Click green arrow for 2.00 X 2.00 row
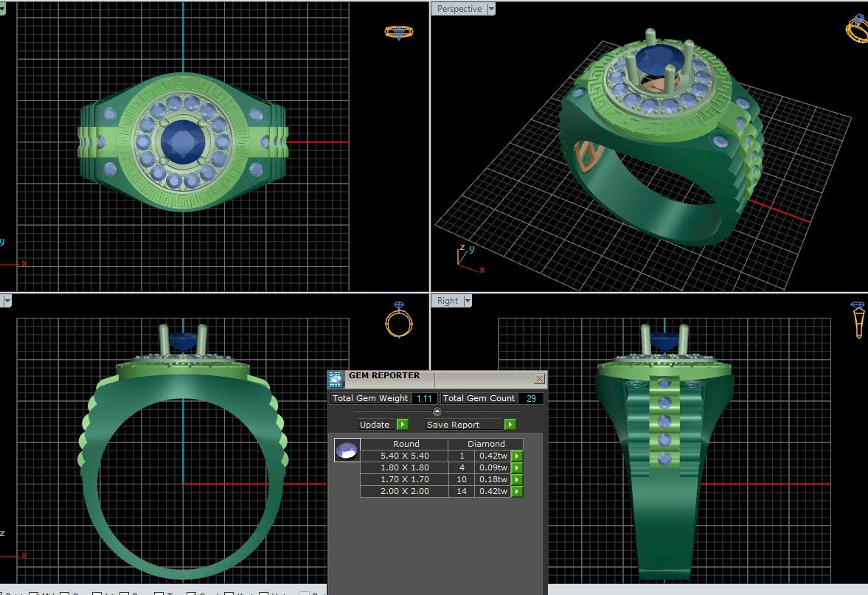 point(517,491)
